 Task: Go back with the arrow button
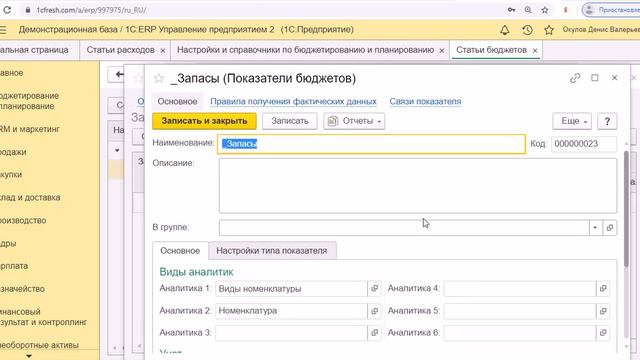(118, 74)
